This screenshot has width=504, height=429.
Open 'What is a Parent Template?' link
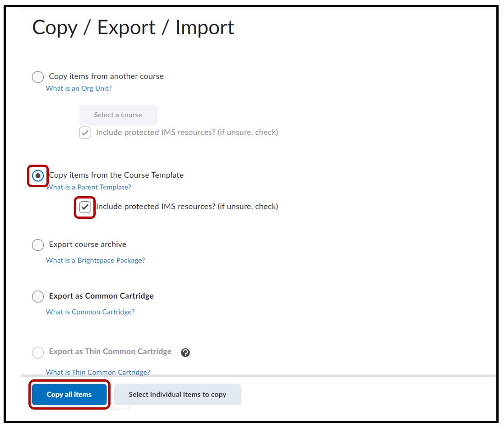pyautogui.click(x=88, y=187)
